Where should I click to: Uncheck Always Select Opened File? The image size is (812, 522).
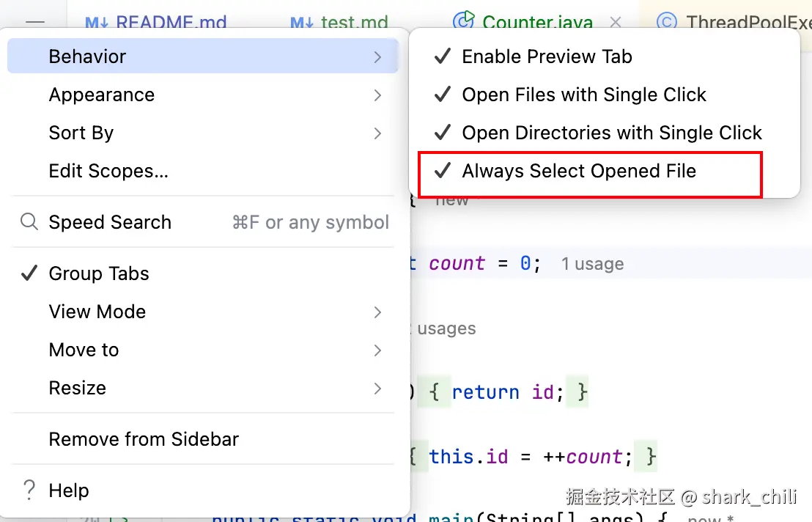[578, 171]
